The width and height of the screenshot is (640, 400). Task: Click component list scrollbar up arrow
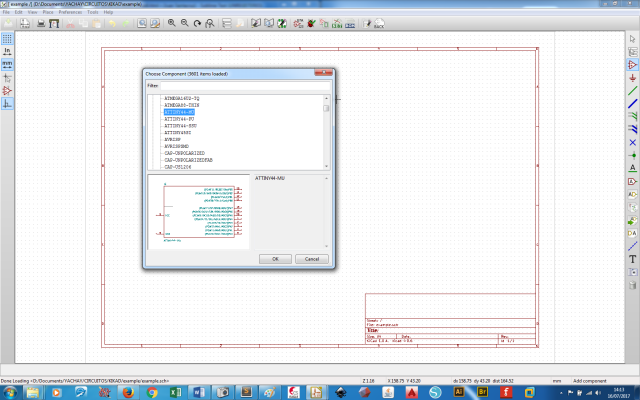click(326, 98)
